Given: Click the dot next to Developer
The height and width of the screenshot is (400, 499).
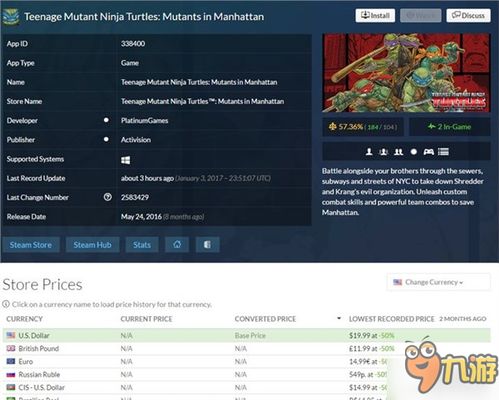Looking at the screenshot, I should coord(106,120).
